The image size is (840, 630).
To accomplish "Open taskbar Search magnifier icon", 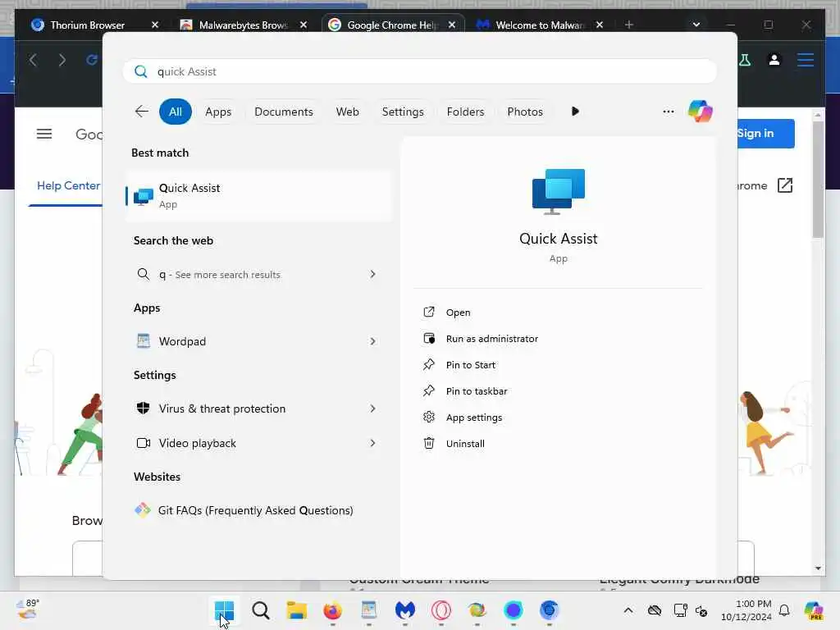I will [260, 610].
